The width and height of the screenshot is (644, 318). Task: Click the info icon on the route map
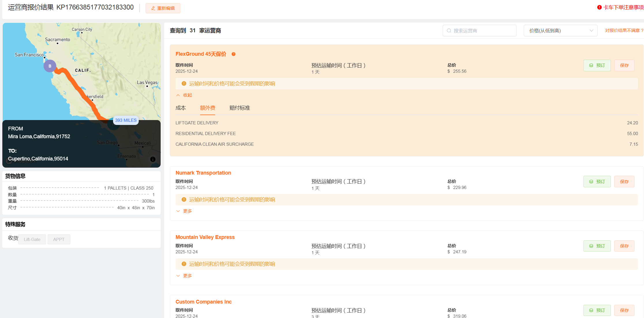point(153,159)
